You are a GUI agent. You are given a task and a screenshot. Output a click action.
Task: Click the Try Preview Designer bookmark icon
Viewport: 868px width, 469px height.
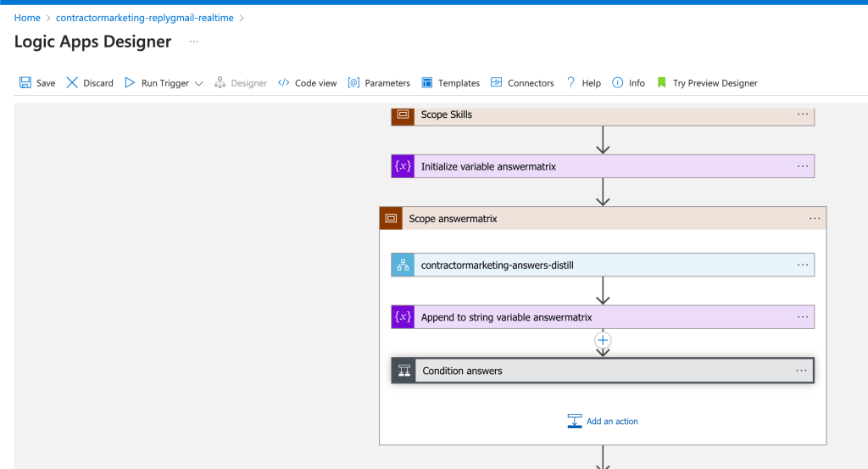[x=661, y=82]
